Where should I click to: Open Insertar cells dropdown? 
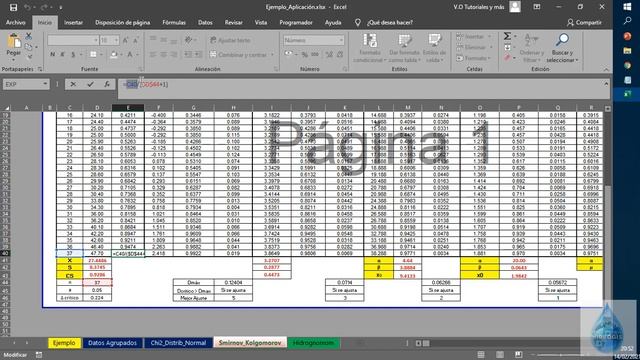pyautogui.click(x=473, y=37)
